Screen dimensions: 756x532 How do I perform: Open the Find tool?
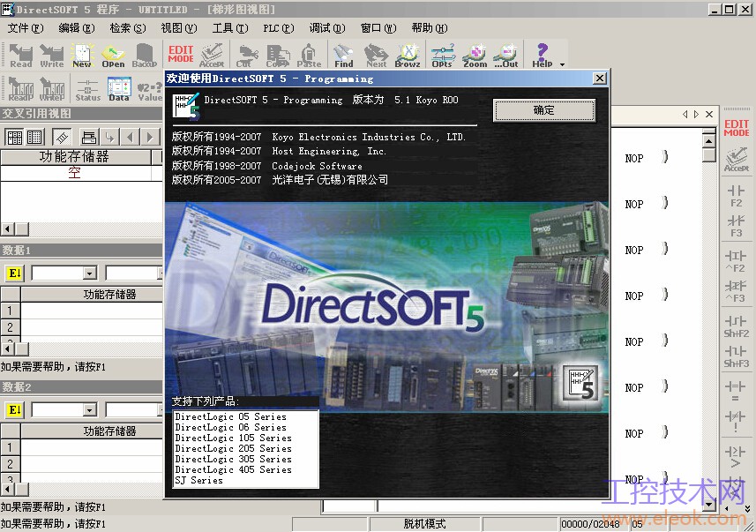click(344, 55)
